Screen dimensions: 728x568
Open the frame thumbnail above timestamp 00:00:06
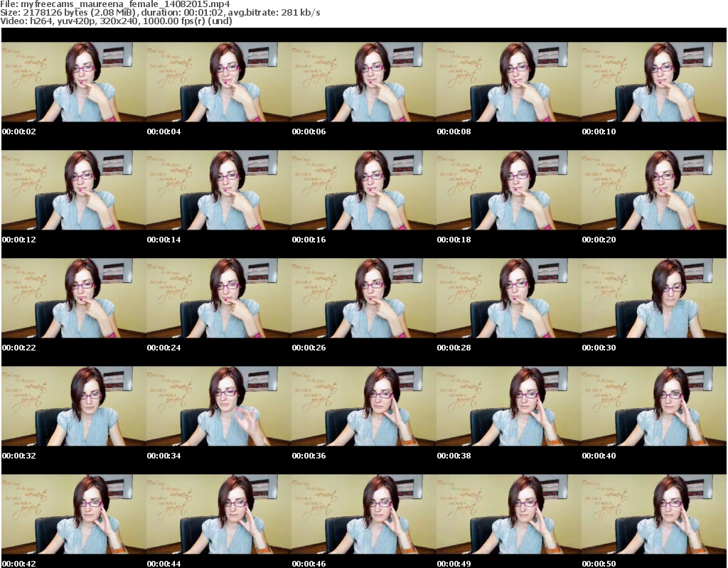(363, 82)
